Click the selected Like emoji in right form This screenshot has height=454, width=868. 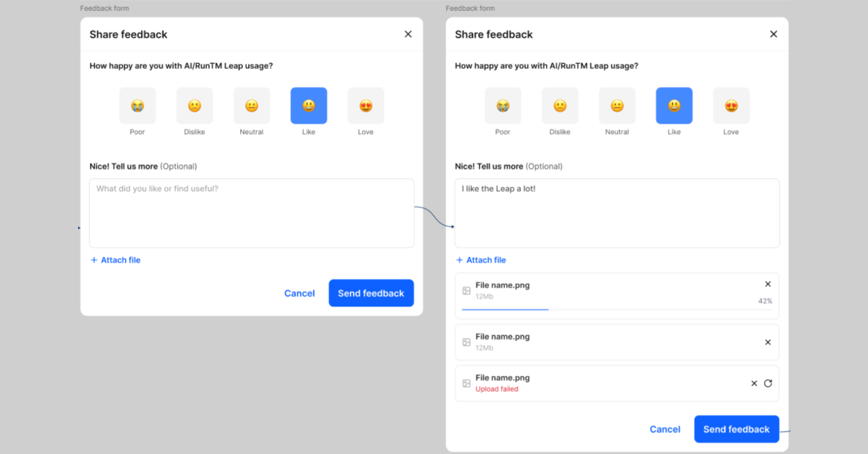(x=674, y=106)
